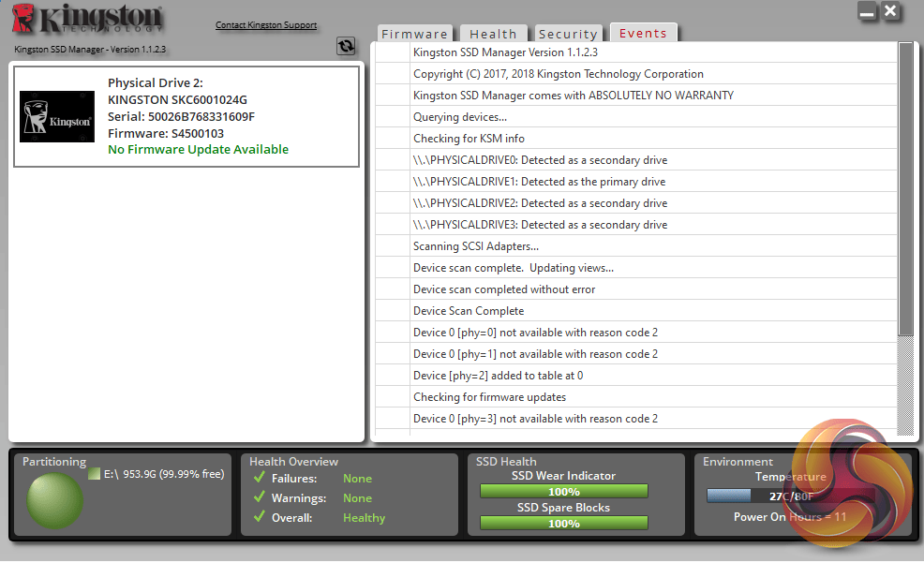Image resolution: width=924 pixels, height=563 pixels.
Task: Click the Failures green checkmark
Action: (x=259, y=477)
